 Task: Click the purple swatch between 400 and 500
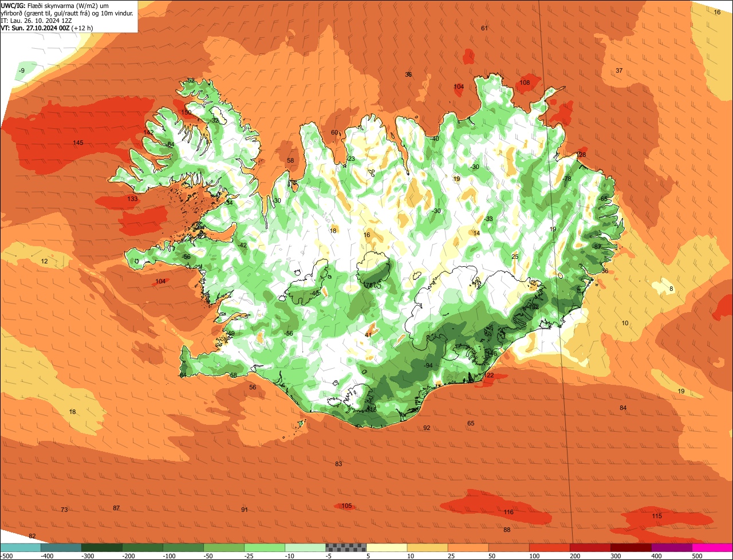coord(671,547)
